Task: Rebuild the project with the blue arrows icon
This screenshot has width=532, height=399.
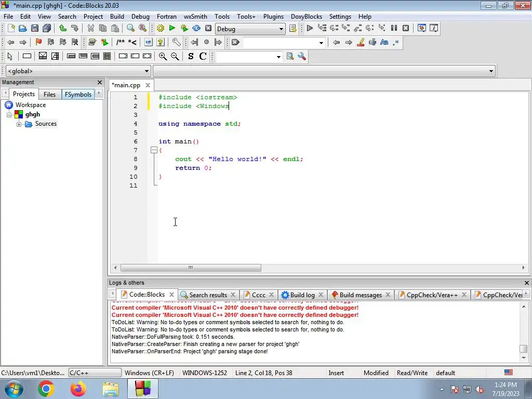Action: [x=196, y=28]
